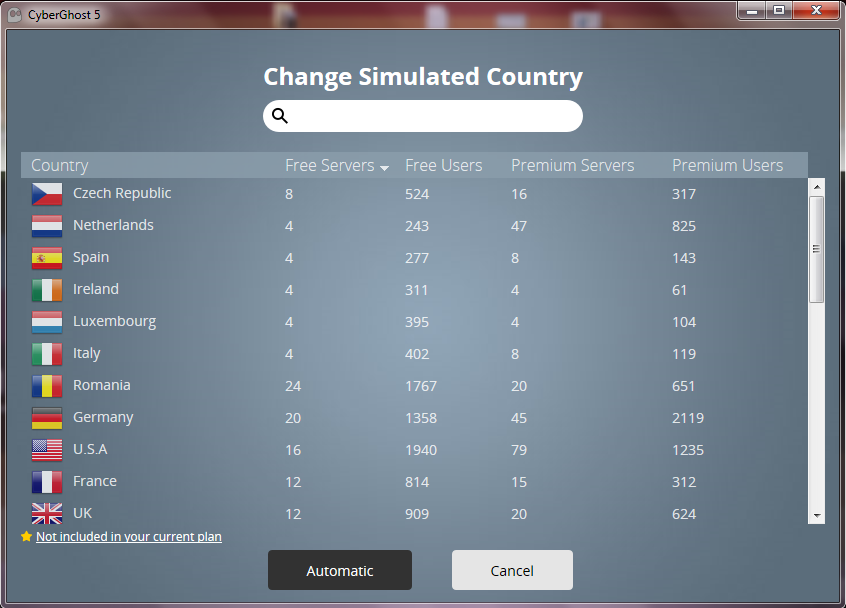Click the yellow star plan icon
The width and height of the screenshot is (846, 608).
[26, 536]
